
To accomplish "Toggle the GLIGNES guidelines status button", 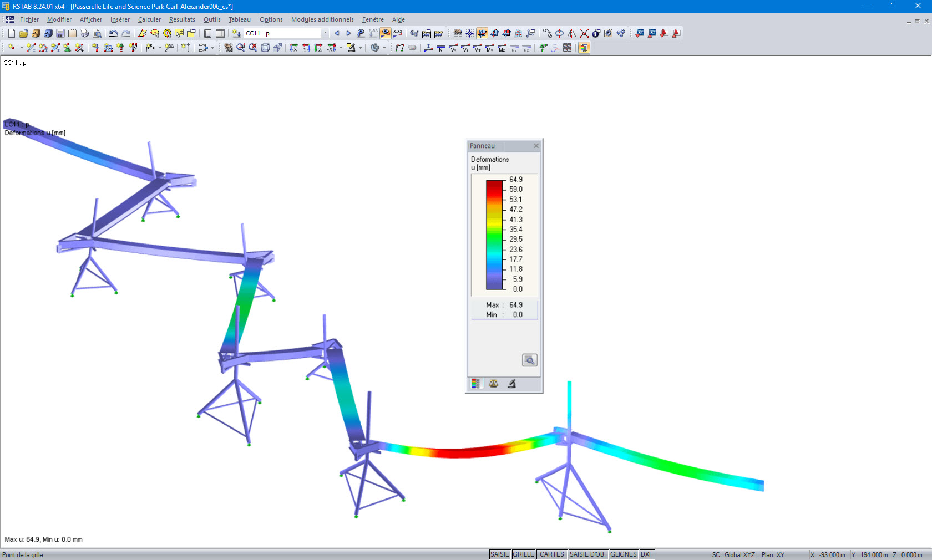I will (x=624, y=554).
